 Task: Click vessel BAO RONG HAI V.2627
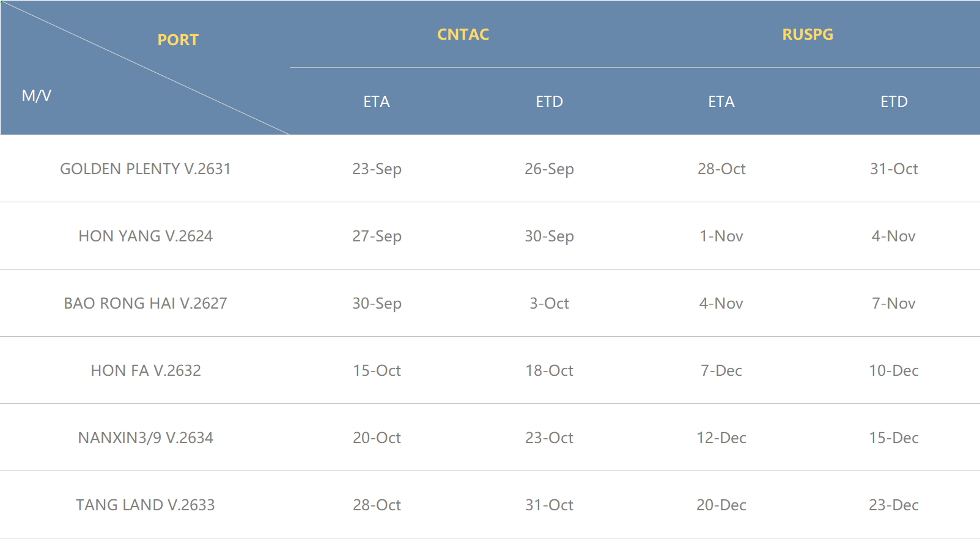[146, 303]
